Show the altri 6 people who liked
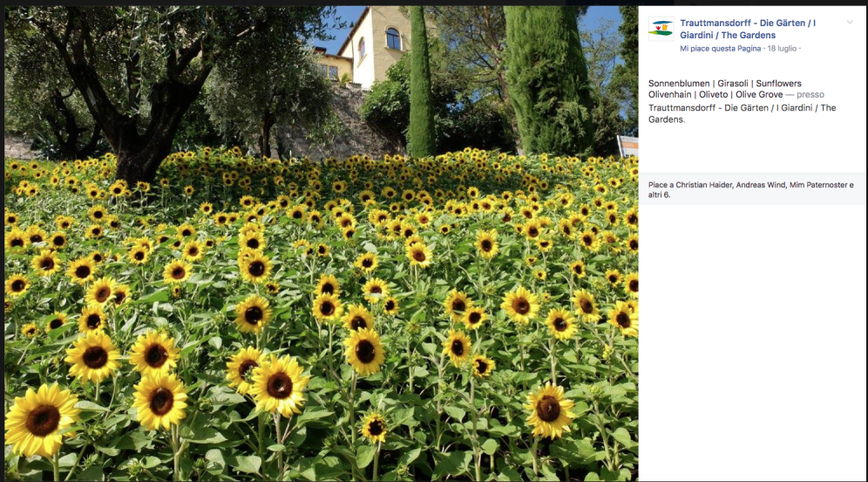This screenshot has height=482, width=868. (x=659, y=194)
